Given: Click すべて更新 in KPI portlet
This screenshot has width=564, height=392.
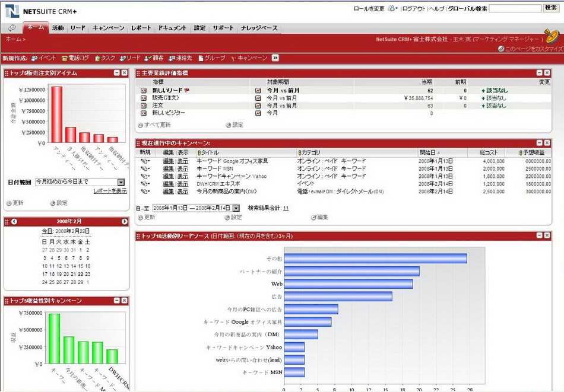Looking at the screenshot, I should point(154,125).
